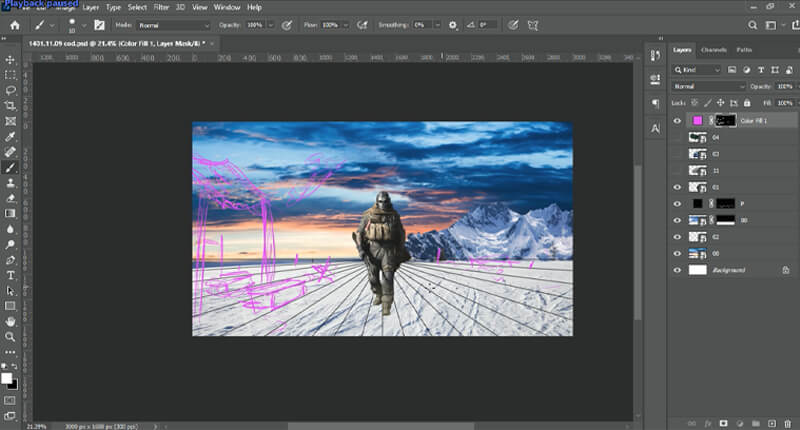The width and height of the screenshot is (800, 430).
Task: Select the Dodge tool
Action: 10,244
